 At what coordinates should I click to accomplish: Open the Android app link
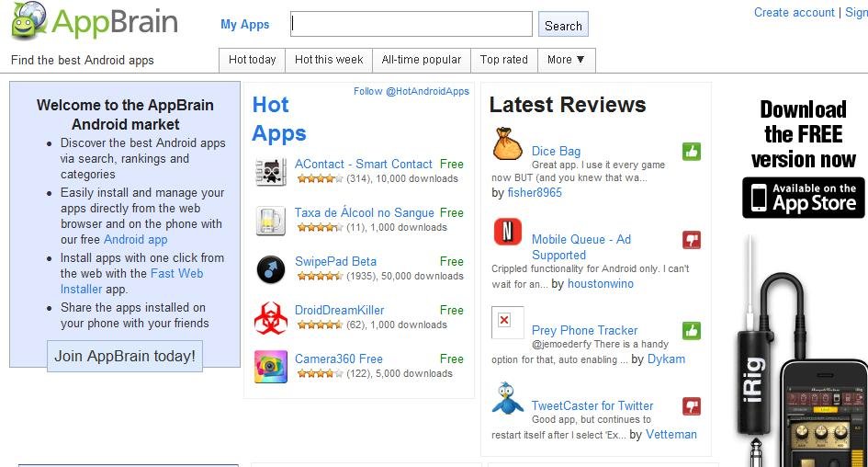tap(136, 239)
